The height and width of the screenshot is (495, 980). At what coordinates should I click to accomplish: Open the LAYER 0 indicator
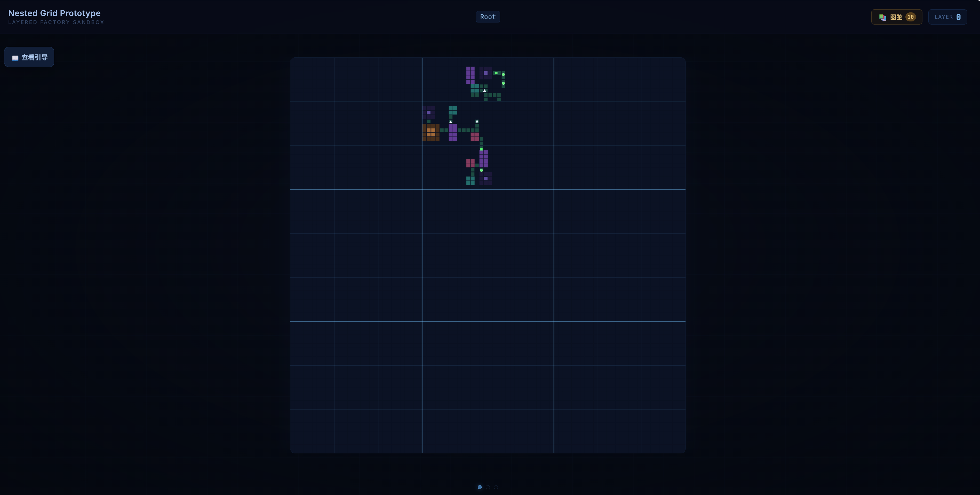[x=947, y=17]
